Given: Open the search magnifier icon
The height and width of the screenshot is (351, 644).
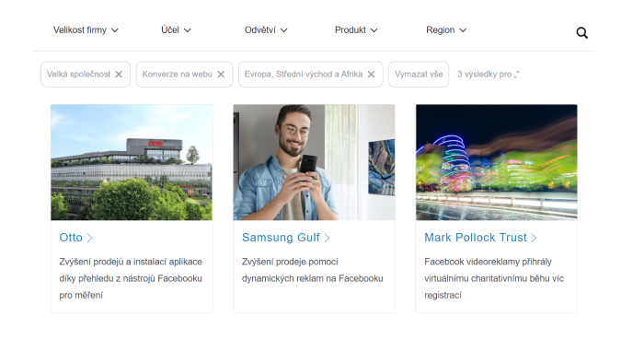Looking at the screenshot, I should point(581,32).
